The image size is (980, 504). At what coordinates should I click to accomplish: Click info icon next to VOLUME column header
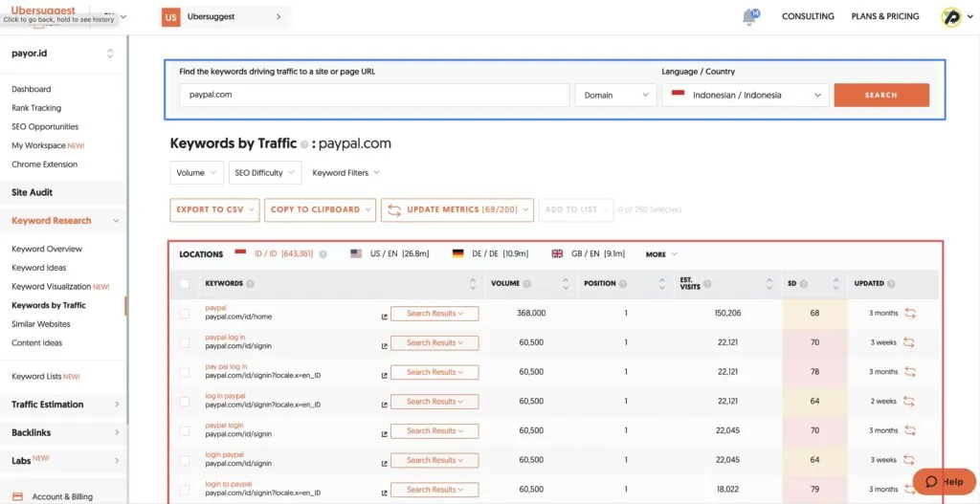527,283
